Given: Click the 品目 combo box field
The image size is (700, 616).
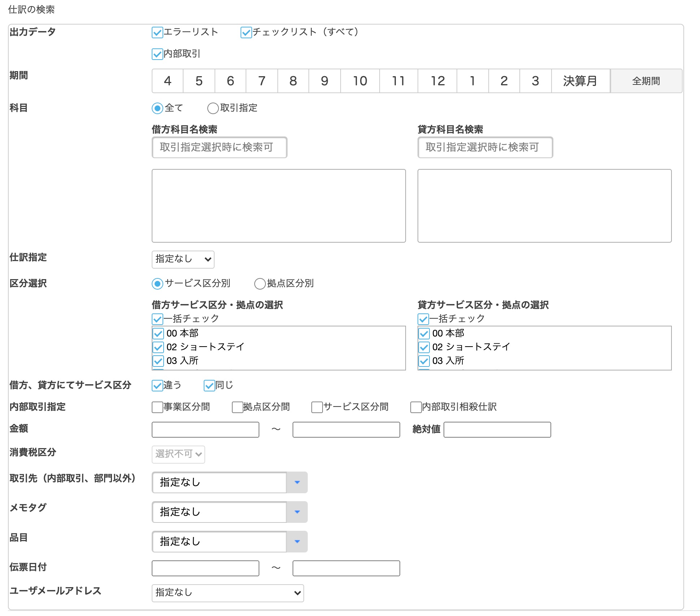Looking at the screenshot, I should click(x=219, y=542).
